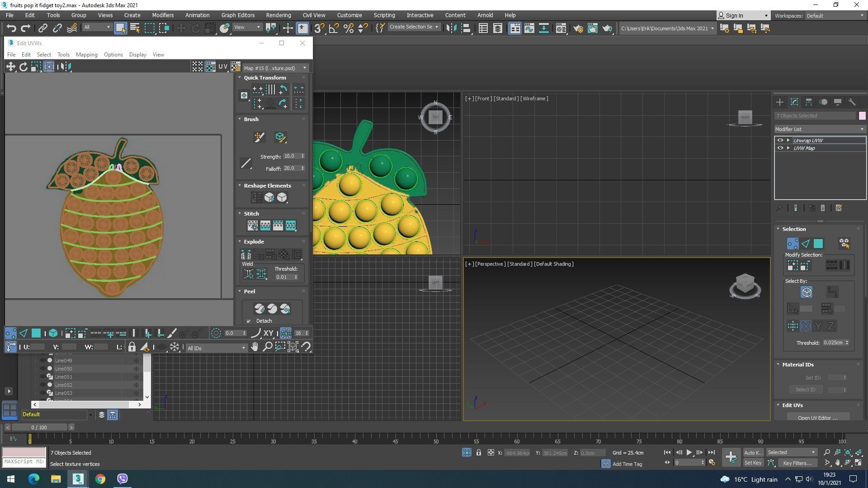
Task: Toggle UVW Map modifier visibility eye
Action: coord(780,148)
